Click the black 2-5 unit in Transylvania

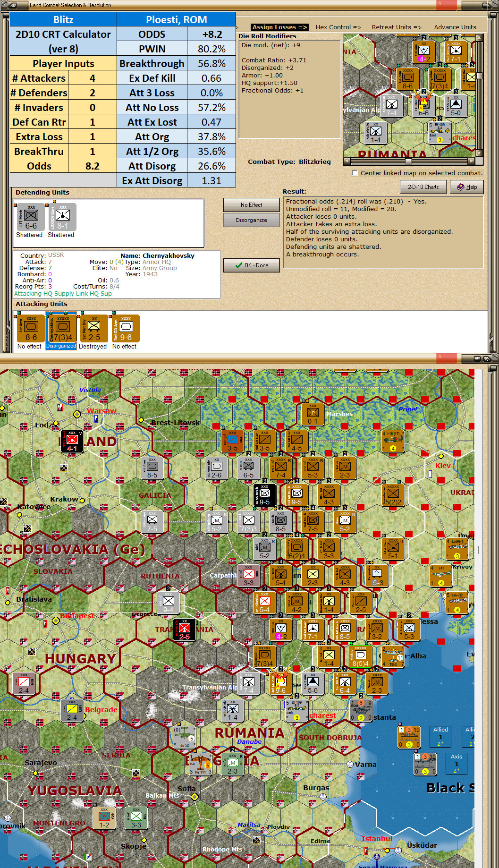tap(185, 629)
